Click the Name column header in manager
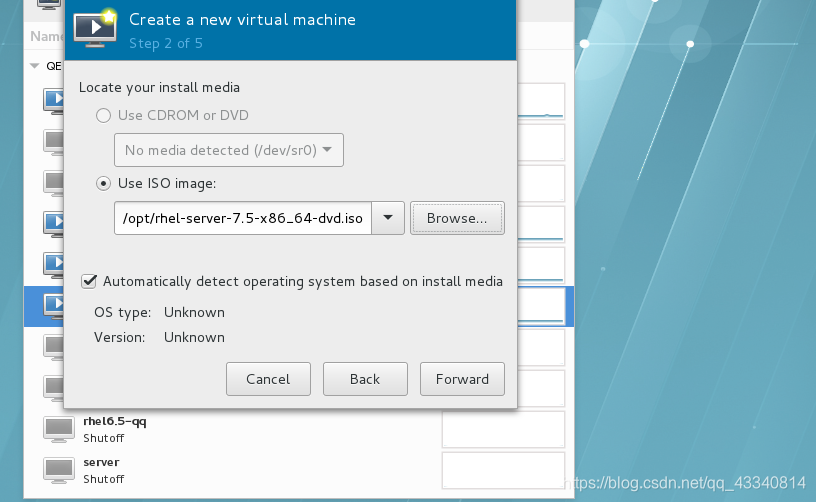Viewport: 816px width, 502px height. click(47, 36)
